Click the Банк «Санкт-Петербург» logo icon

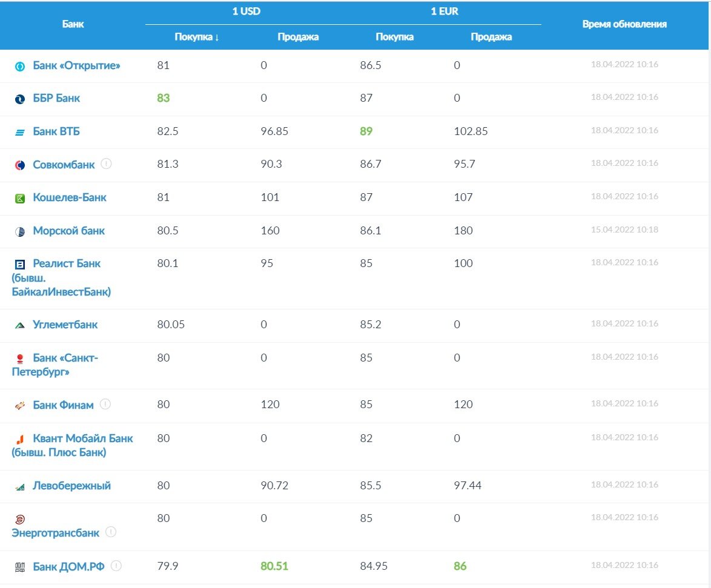(x=20, y=358)
